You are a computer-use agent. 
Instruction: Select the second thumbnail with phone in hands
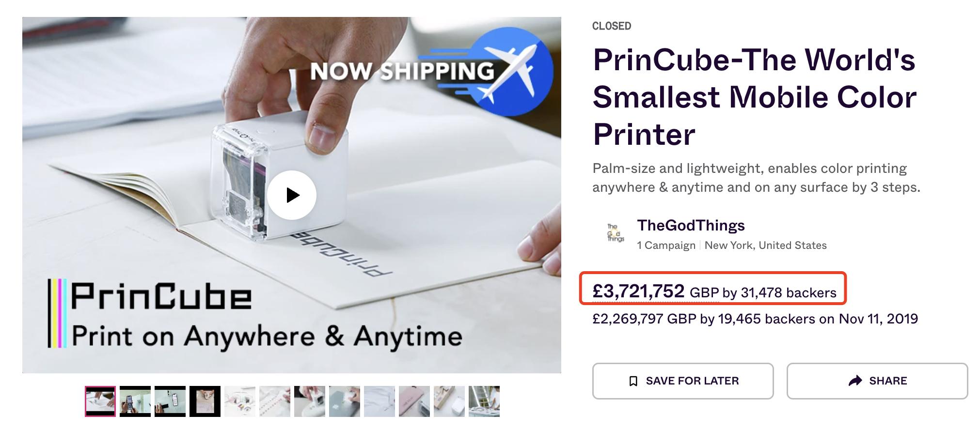click(x=135, y=401)
